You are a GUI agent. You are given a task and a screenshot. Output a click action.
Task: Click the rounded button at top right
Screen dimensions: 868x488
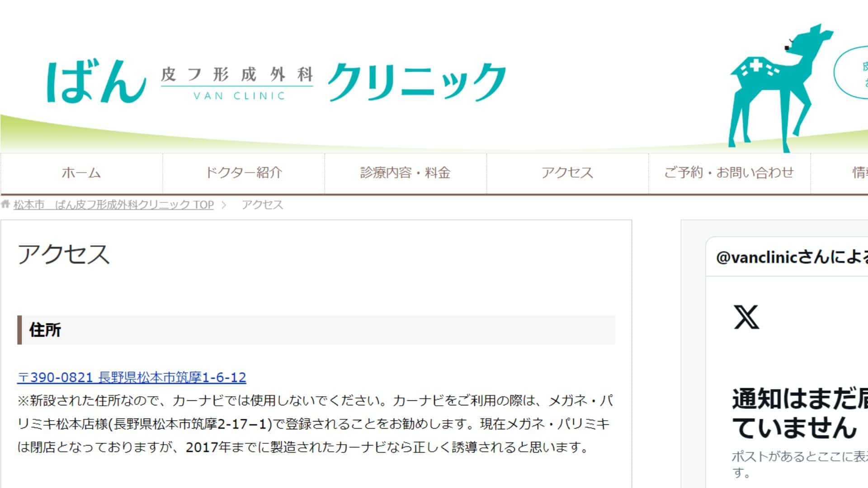tap(851, 72)
